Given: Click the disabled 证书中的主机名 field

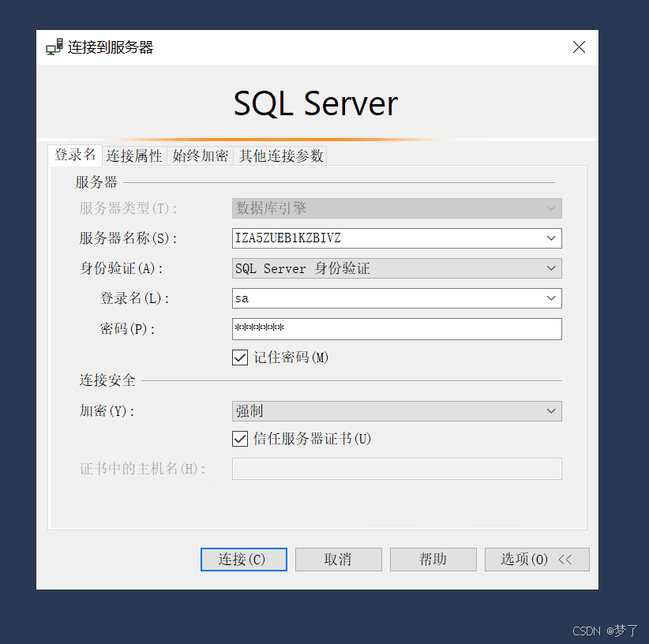Looking at the screenshot, I should 396,469.
